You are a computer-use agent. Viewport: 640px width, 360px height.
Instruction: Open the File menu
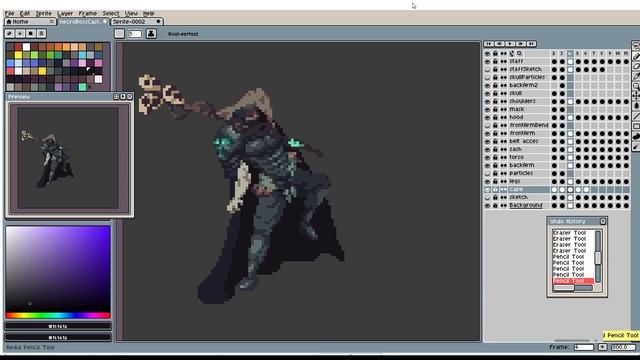9,13
